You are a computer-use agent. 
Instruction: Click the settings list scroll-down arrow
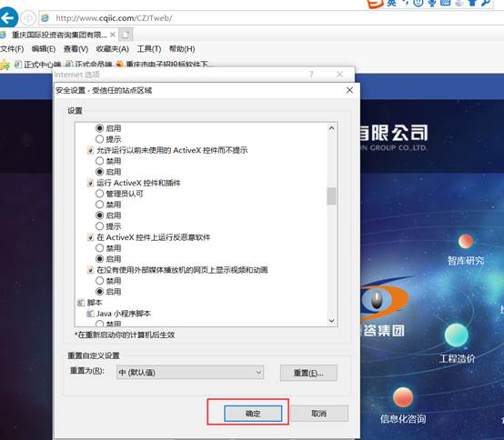[x=331, y=321]
